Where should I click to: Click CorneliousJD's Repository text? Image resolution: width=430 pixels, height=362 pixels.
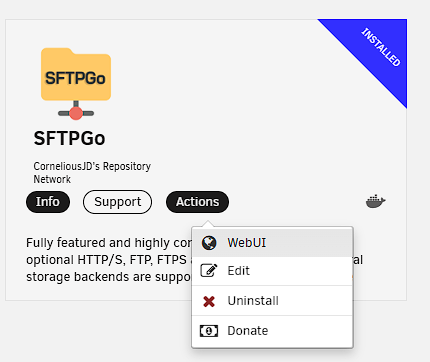[92, 166]
